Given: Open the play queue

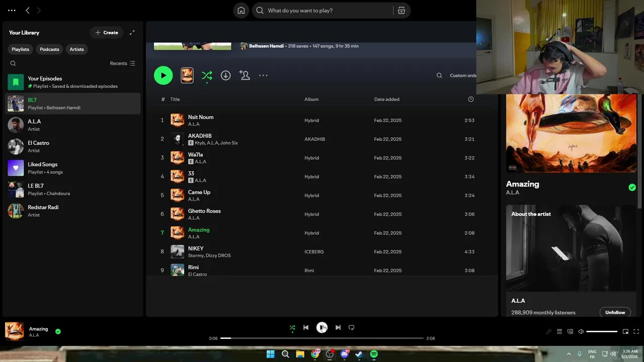Looking at the screenshot, I should point(559,331).
